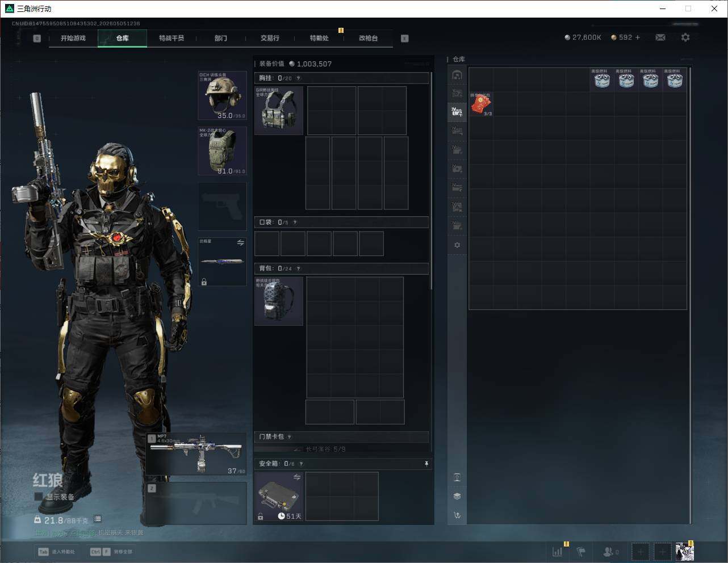The image size is (728, 563).
Task: Select the 仓库 tab
Action: 123,38
